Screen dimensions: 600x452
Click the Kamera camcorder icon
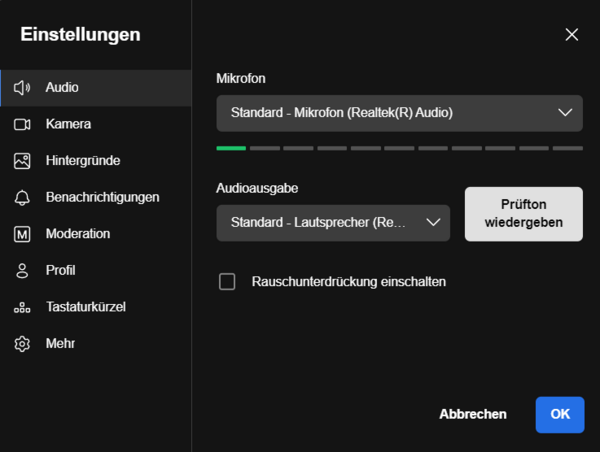[22, 124]
